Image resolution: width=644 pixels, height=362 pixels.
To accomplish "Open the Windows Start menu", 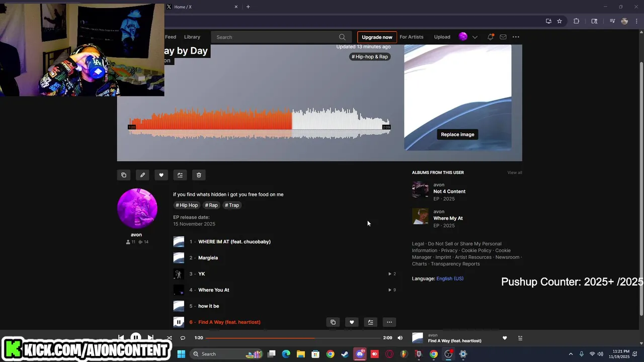I will point(181,354).
